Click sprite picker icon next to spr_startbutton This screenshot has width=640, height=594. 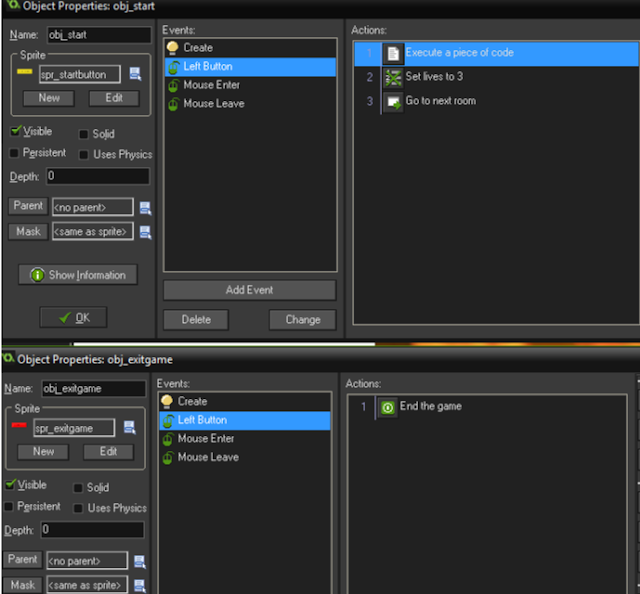[135, 74]
